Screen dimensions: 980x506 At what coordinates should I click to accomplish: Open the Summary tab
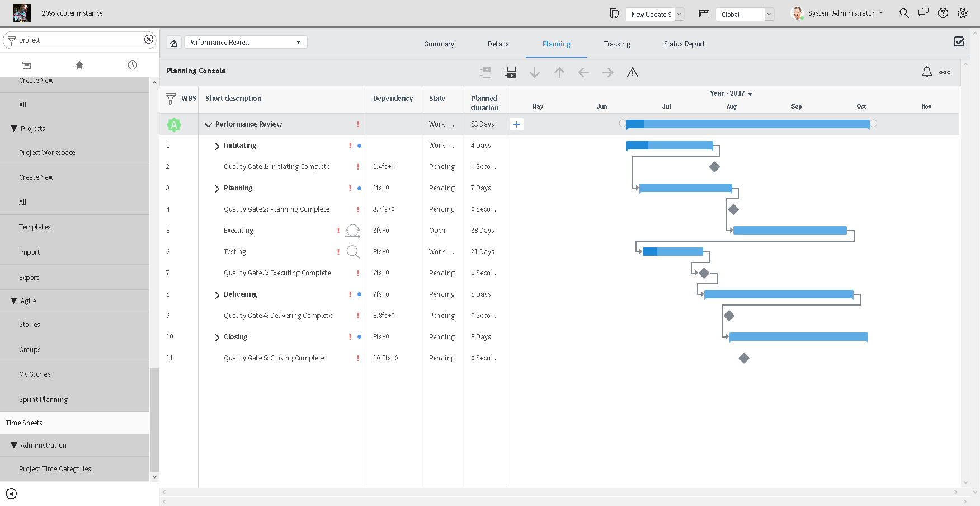pos(439,44)
